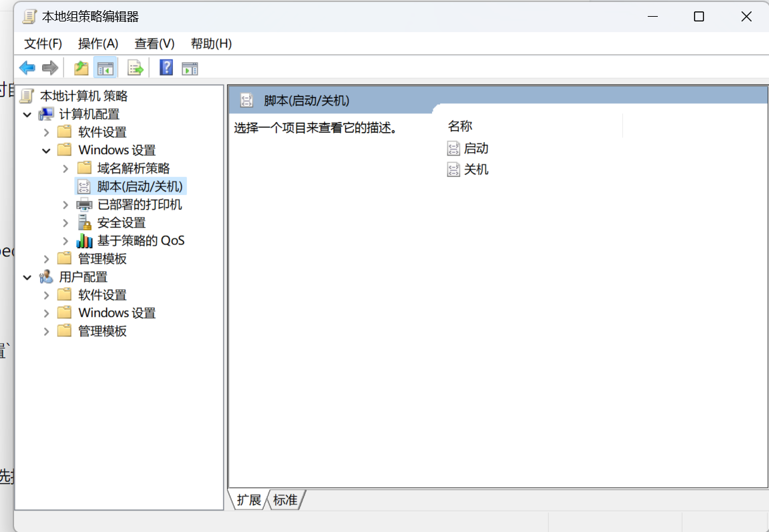Screen dimensions: 769x532
Task: Expand Windows 设置 under 用户配置
Action: coord(46,313)
